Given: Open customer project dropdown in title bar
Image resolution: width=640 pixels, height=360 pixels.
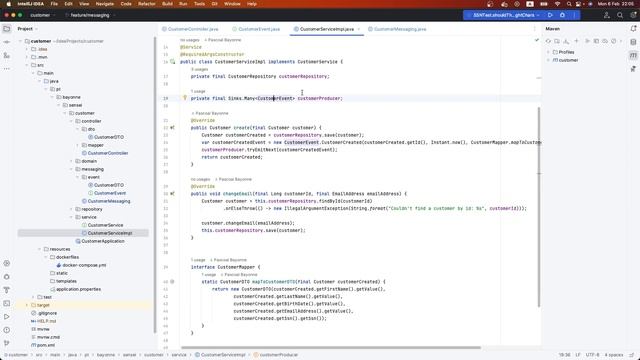Looking at the screenshot, I should point(42,15).
